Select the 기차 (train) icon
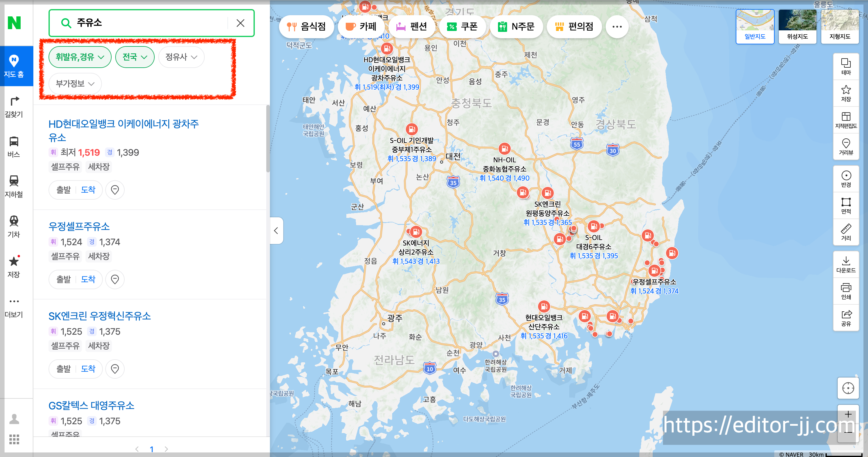 click(x=13, y=226)
